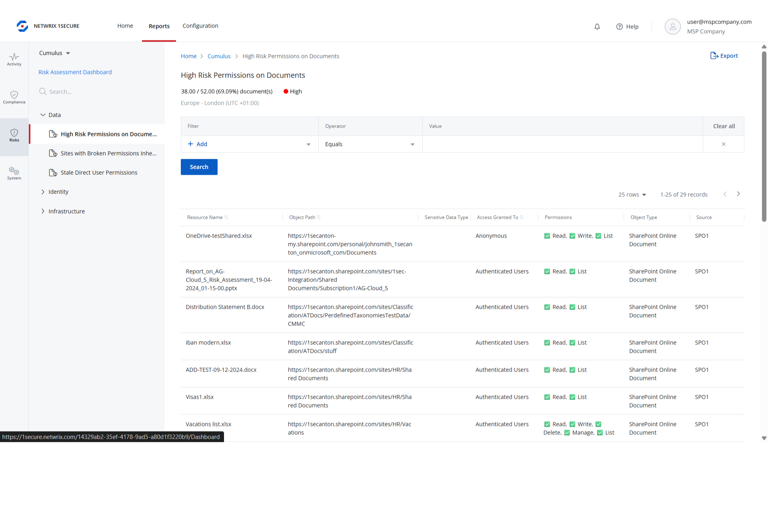The width and height of the screenshot is (768, 532).
Task: Click the Sites with Broken Permissions report icon
Action: coord(53,153)
